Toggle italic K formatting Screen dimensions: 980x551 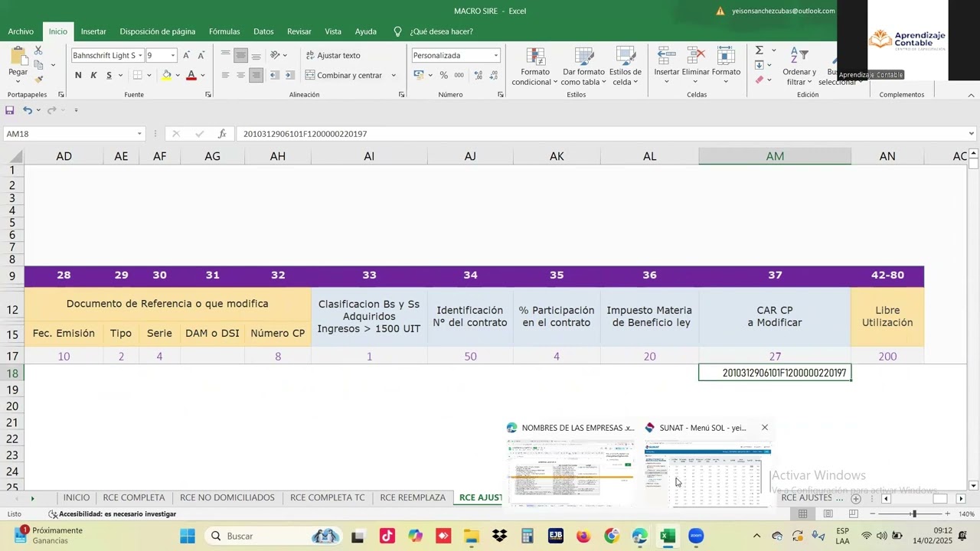pyautogui.click(x=93, y=75)
